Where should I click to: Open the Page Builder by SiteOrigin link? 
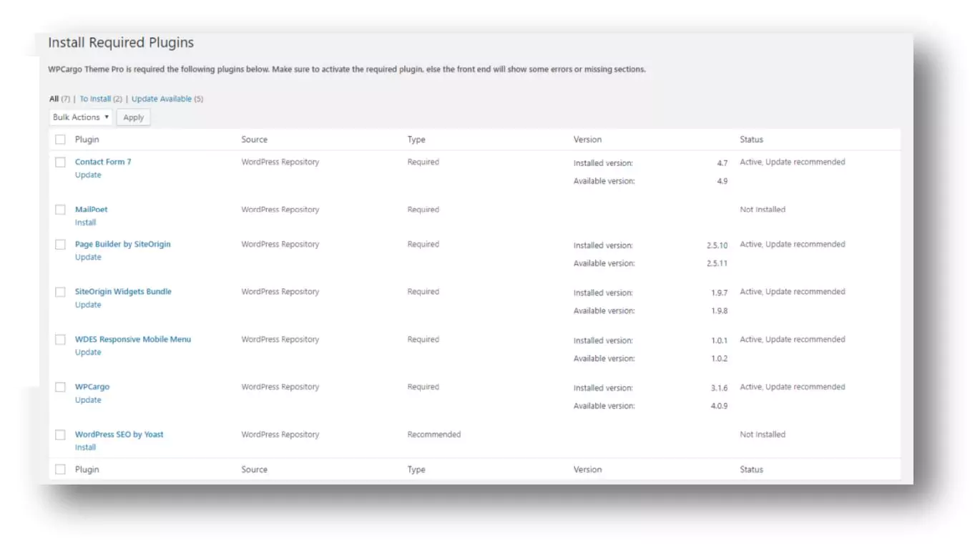123,244
